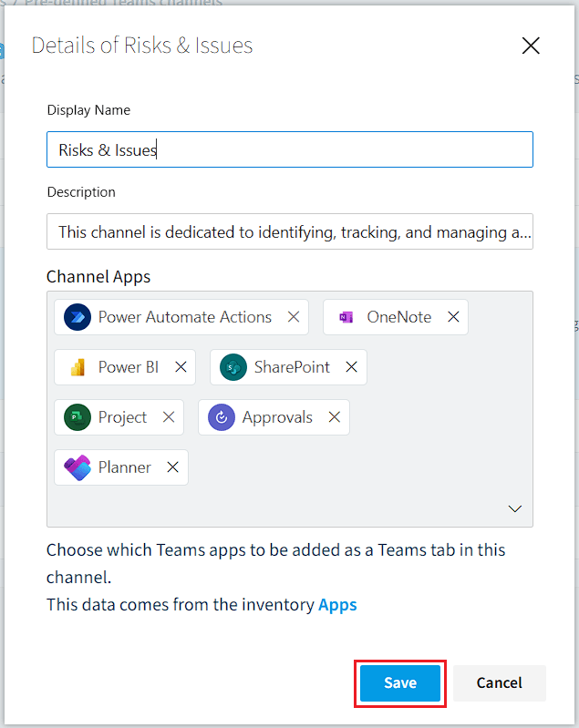Click the OneNote chip label
The width and height of the screenshot is (579, 728).
399,317
